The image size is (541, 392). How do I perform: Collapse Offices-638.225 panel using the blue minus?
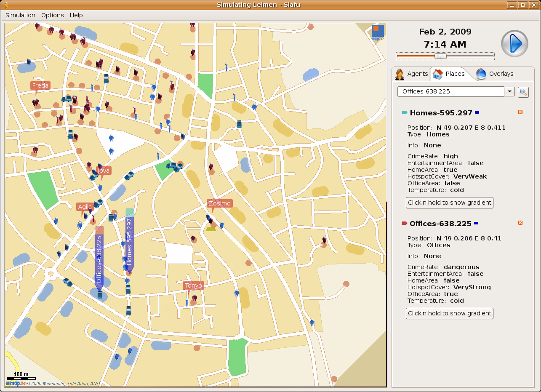tap(476, 223)
